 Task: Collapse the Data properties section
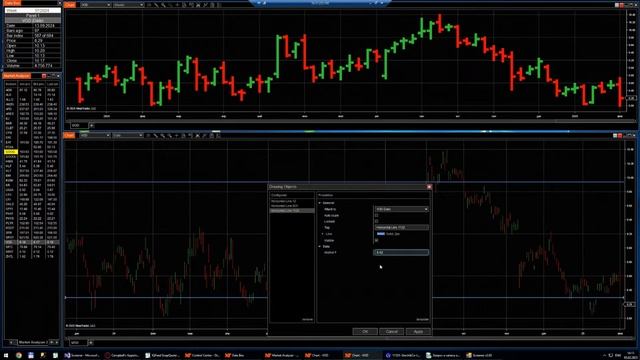(x=320, y=247)
